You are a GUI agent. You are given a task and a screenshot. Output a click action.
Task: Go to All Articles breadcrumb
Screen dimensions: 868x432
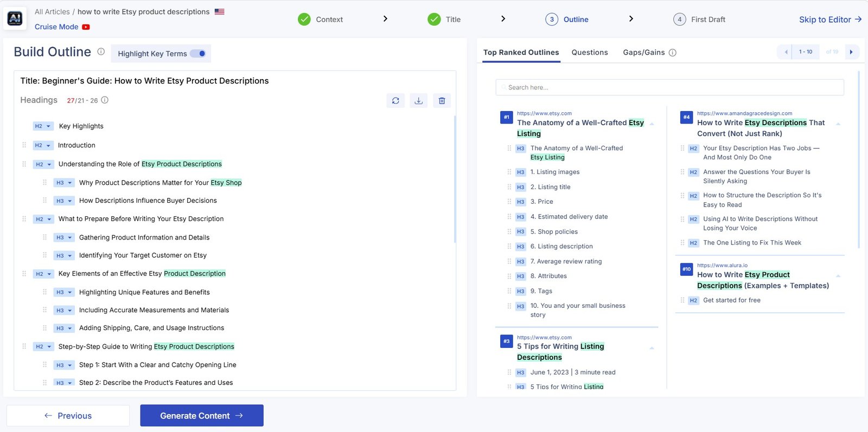pos(52,12)
